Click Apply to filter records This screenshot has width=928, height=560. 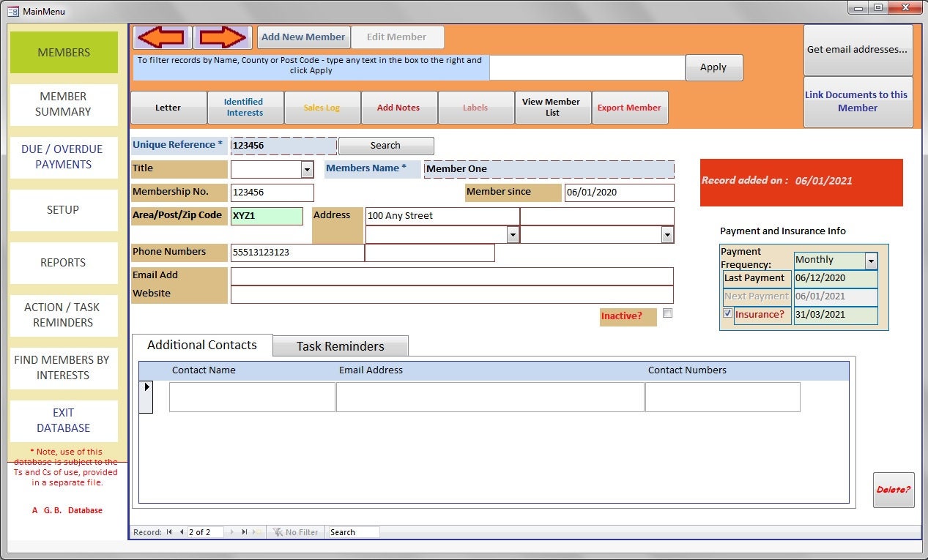coord(713,67)
